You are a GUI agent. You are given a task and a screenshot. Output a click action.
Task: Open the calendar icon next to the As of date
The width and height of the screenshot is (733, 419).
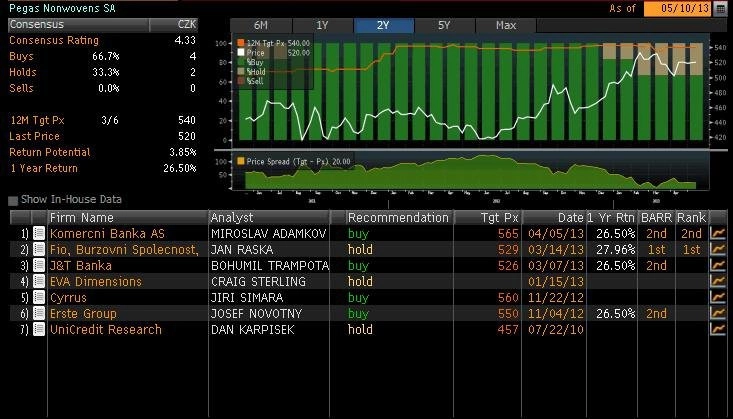pos(720,8)
